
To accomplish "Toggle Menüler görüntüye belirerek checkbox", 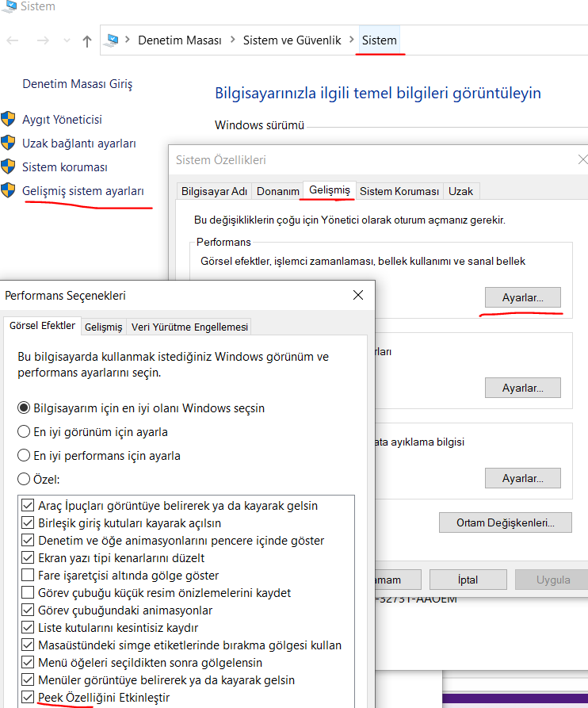I will pyautogui.click(x=28, y=679).
